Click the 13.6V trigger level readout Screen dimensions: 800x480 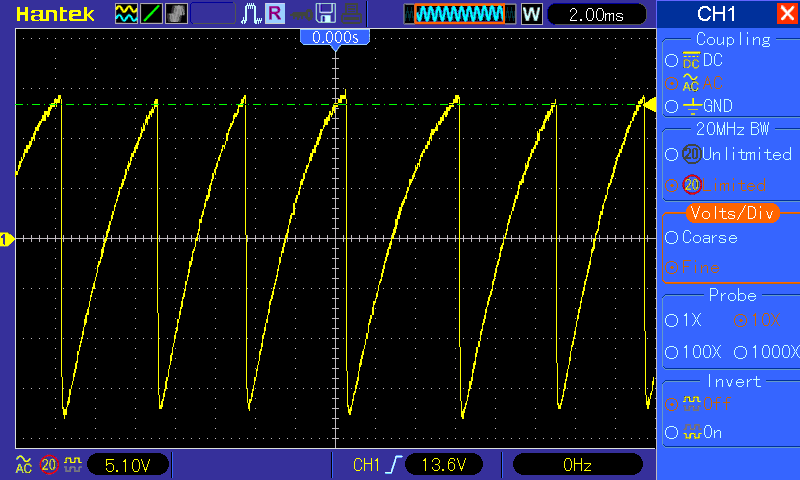pos(443,465)
